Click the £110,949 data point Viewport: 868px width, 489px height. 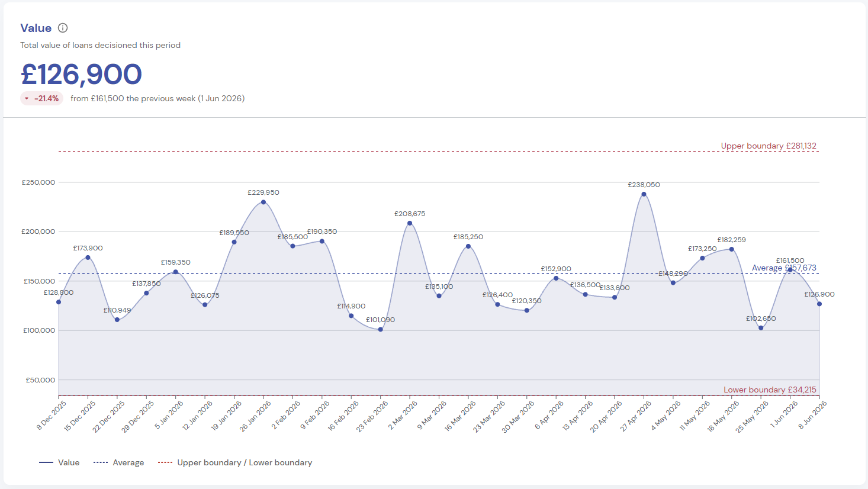pos(117,320)
